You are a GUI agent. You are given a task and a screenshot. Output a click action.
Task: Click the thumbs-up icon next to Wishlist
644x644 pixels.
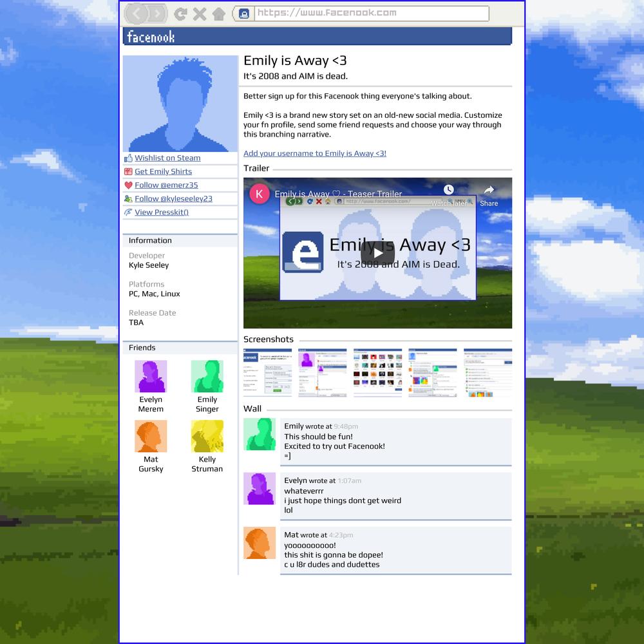tap(128, 158)
